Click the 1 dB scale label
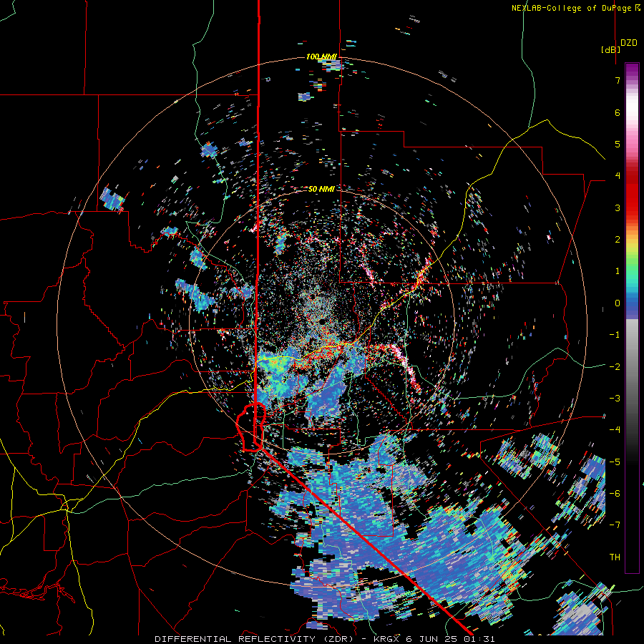644x644 pixels. coord(618,271)
